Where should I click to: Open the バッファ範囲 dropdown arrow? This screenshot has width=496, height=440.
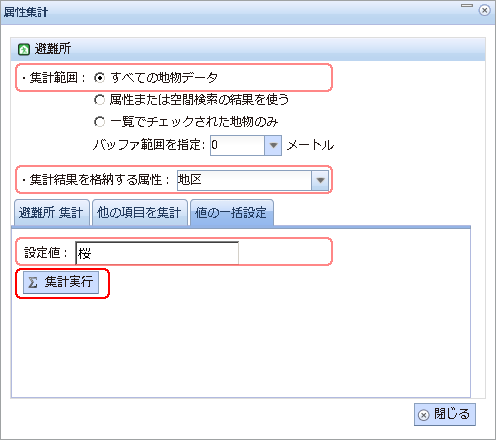tap(273, 145)
